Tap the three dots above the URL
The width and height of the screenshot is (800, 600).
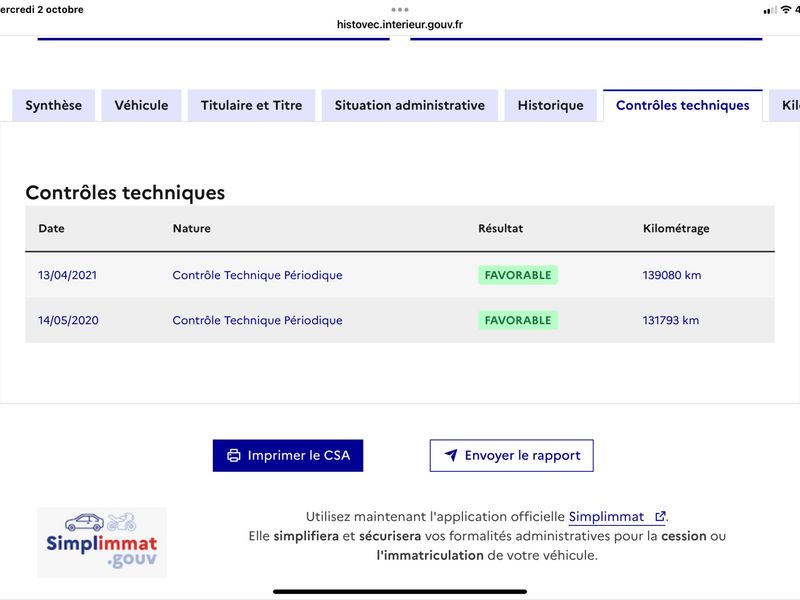(x=399, y=10)
